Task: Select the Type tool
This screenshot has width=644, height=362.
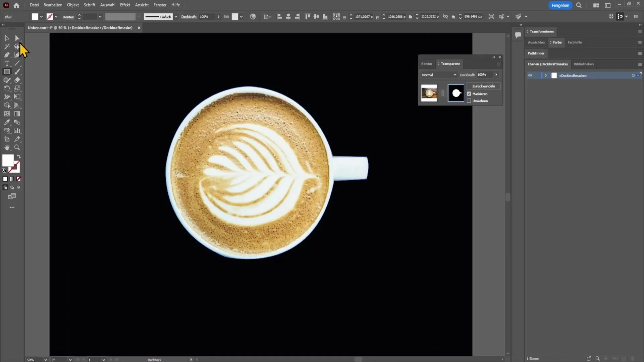Action: (x=7, y=63)
